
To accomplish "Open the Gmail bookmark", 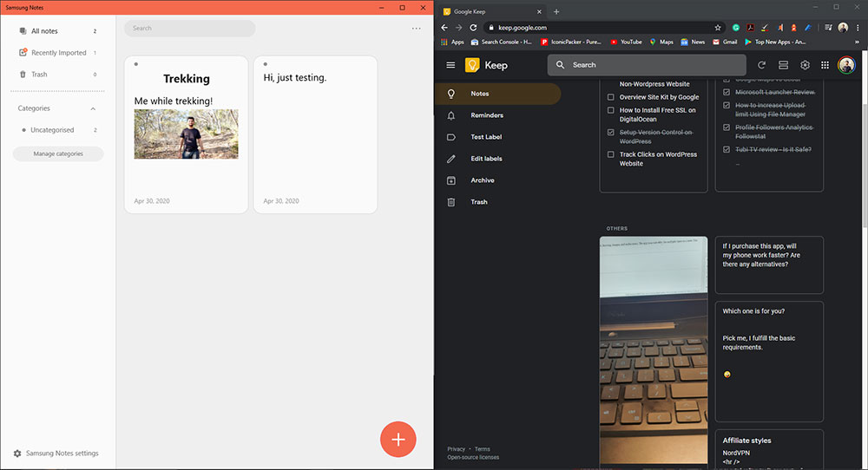I will (x=725, y=42).
